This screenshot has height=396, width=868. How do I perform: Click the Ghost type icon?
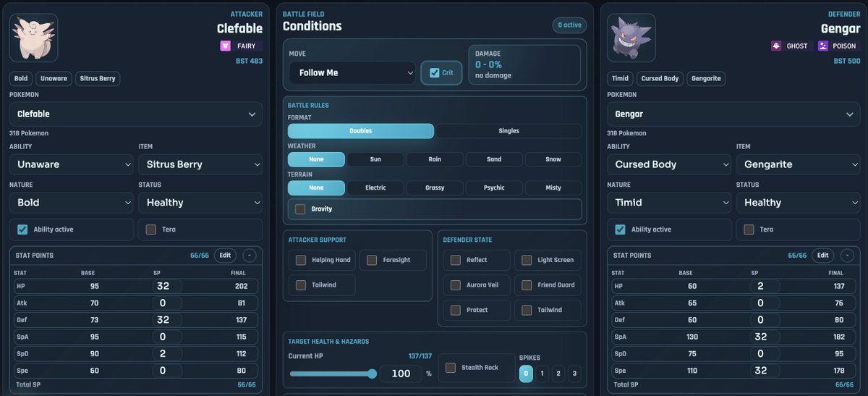775,46
